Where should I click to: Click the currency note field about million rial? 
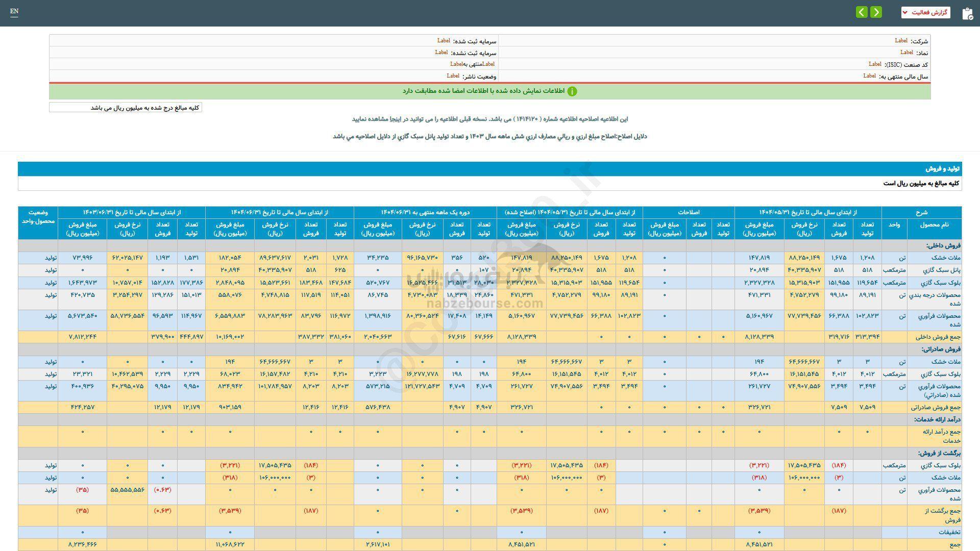point(126,108)
